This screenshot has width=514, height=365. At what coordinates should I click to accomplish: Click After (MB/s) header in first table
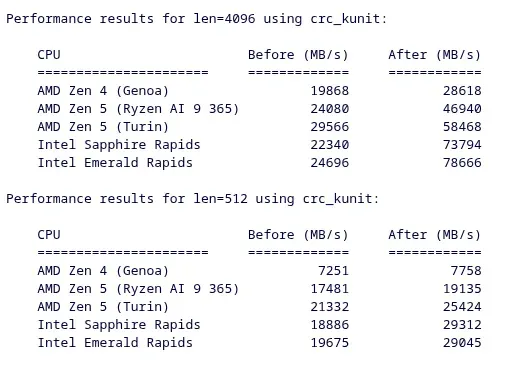point(435,55)
